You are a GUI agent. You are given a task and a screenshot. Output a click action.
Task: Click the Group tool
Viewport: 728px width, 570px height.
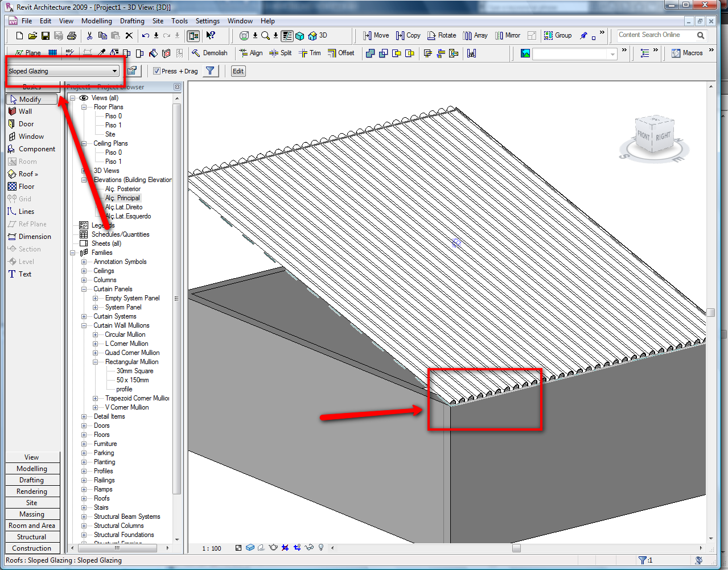[x=558, y=35]
